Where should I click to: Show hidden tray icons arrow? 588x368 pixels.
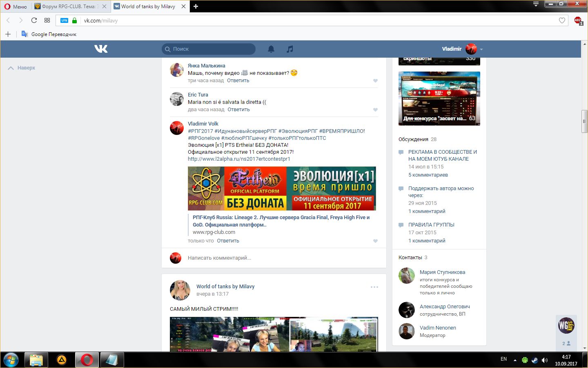(515, 360)
